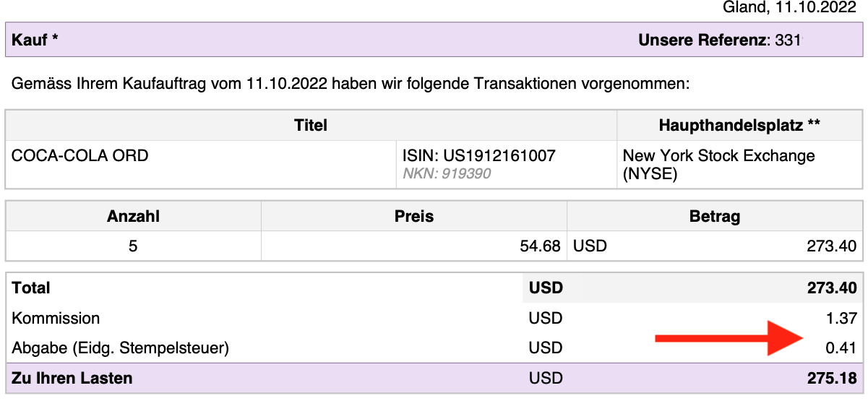Click the Betrag amount 273.40
Image resolution: width=868 pixels, height=401 pixels.
(x=831, y=246)
